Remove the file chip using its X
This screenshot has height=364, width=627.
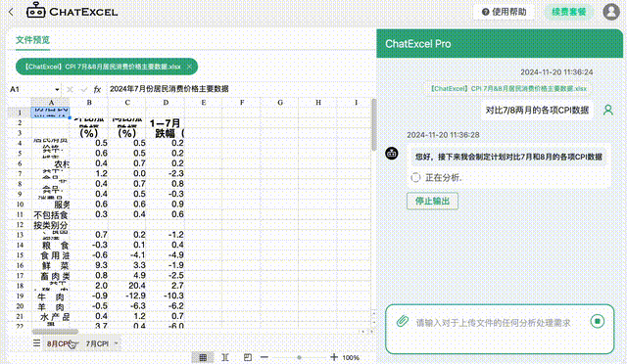pyautogui.click(x=189, y=67)
